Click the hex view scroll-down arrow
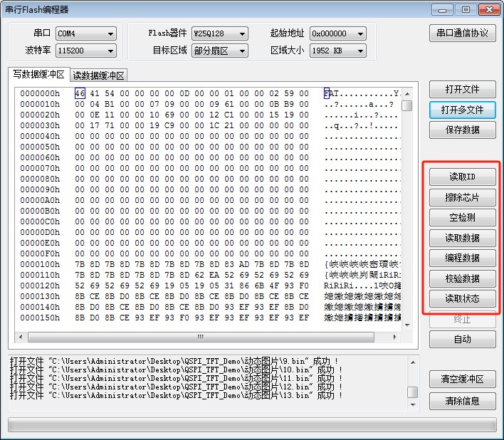The width and height of the screenshot is (504, 440). (407, 325)
